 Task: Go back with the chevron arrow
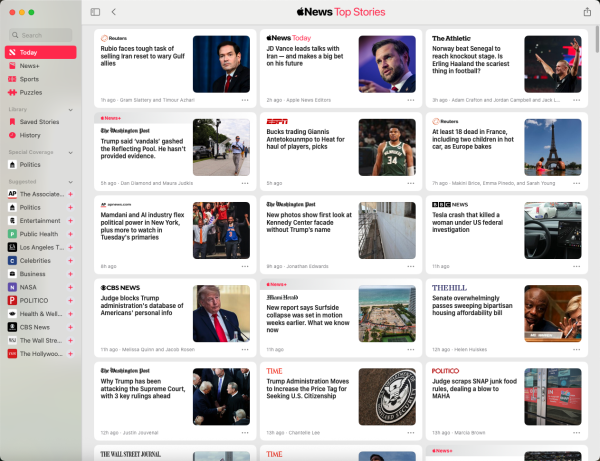pos(114,12)
